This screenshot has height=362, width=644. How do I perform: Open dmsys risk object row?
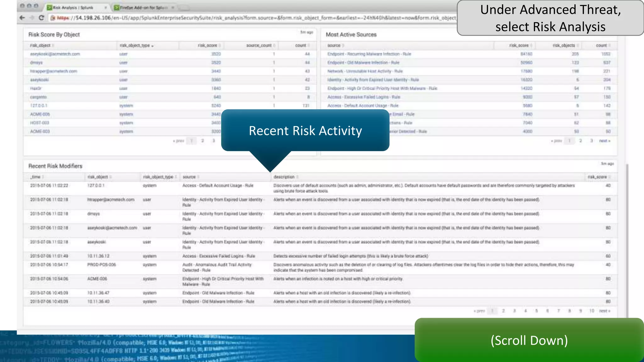[36, 63]
